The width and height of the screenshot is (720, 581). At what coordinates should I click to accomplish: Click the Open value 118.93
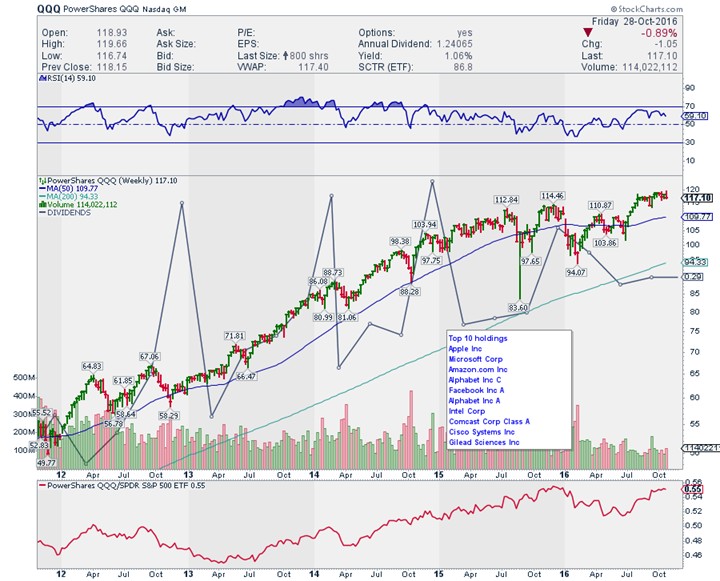[112, 33]
